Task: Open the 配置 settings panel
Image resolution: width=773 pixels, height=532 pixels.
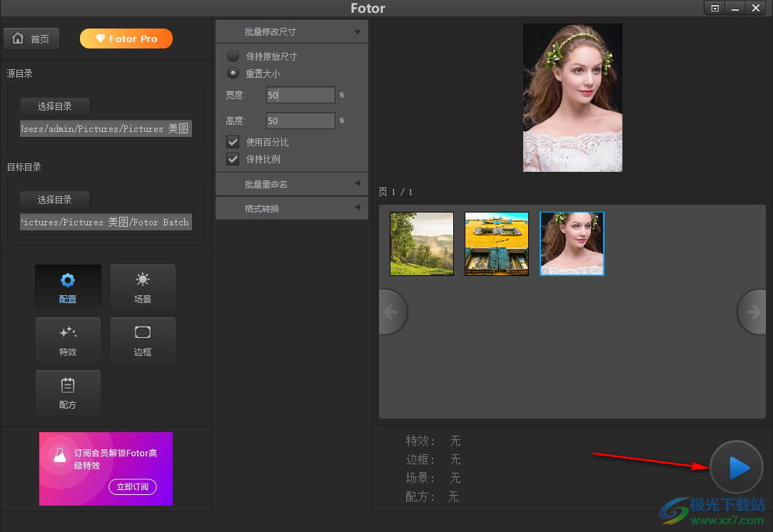Action: coord(68,287)
